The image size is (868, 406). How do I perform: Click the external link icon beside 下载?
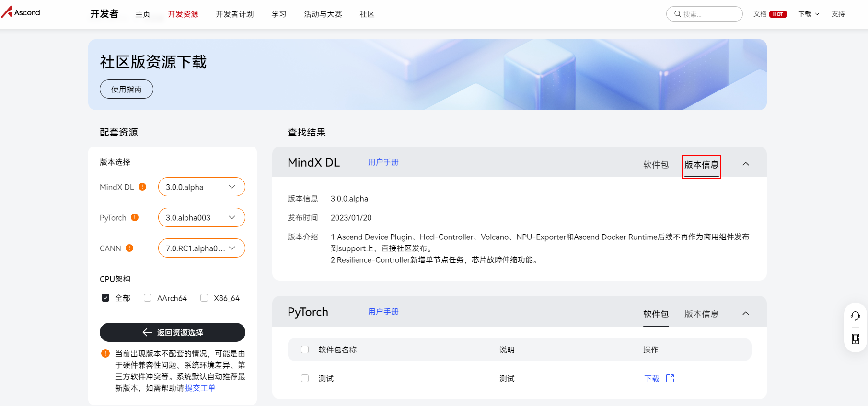pyautogui.click(x=670, y=378)
